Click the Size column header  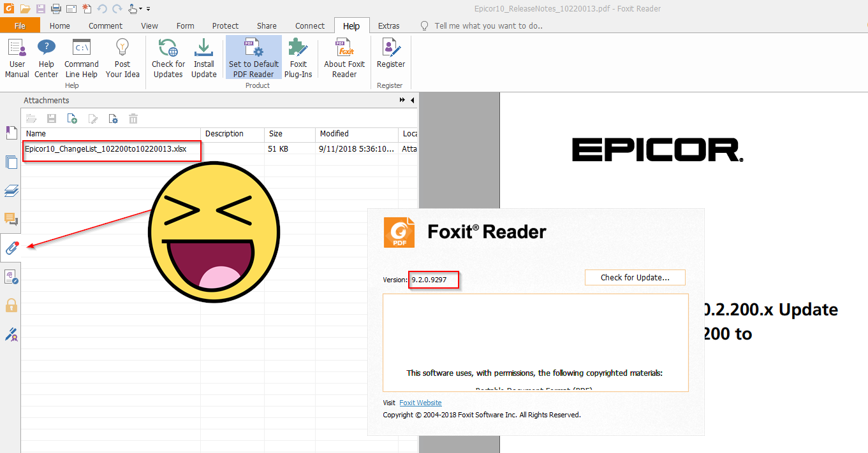[290, 134]
